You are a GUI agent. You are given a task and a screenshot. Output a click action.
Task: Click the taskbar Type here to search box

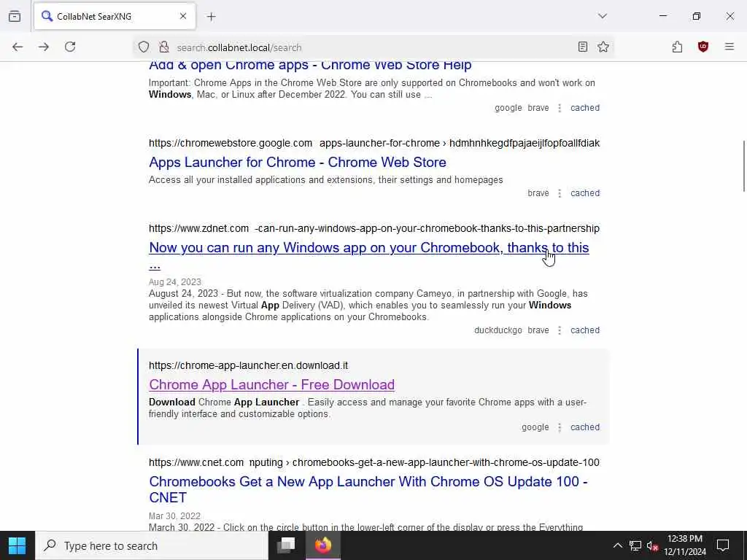152,545
